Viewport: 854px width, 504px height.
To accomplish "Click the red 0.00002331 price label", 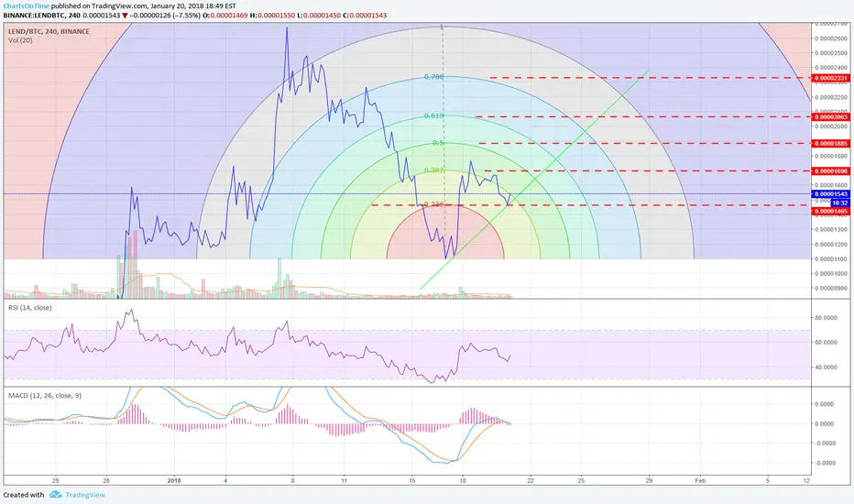I will (830, 78).
